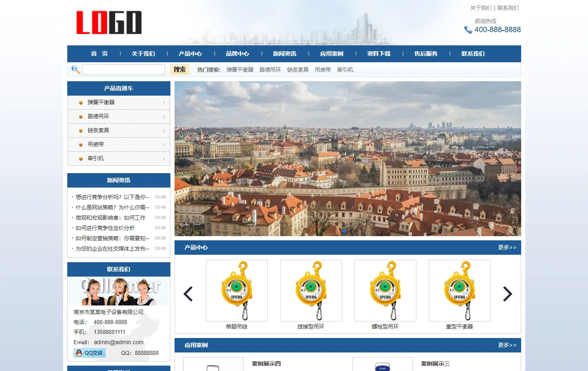This screenshot has height=371, width=588.
Task: Click the magnifier search icon
Action: point(76,69)
